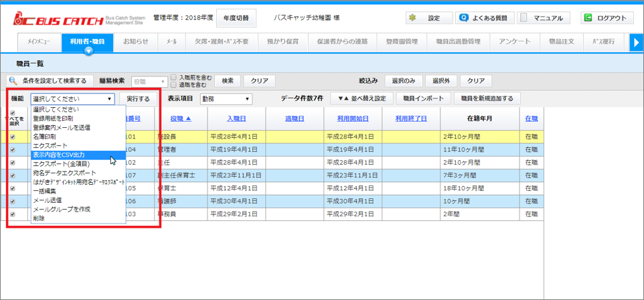
Task: Choose メールグループを作成 option
Action: tap(78, 209)
